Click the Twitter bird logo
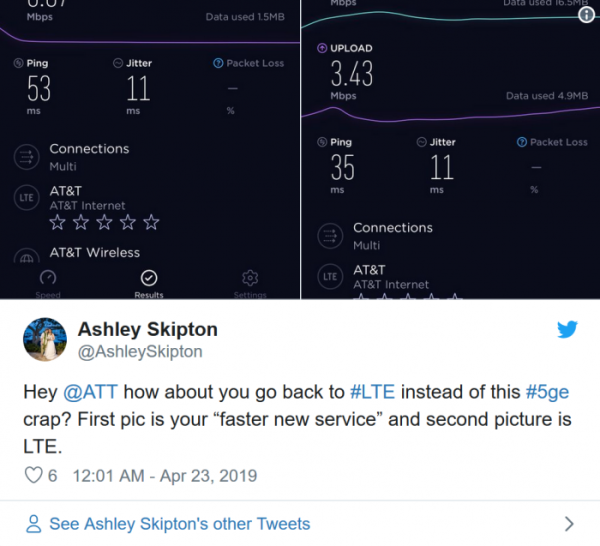This screenshot has height=546, width=600. coord(567,329)
